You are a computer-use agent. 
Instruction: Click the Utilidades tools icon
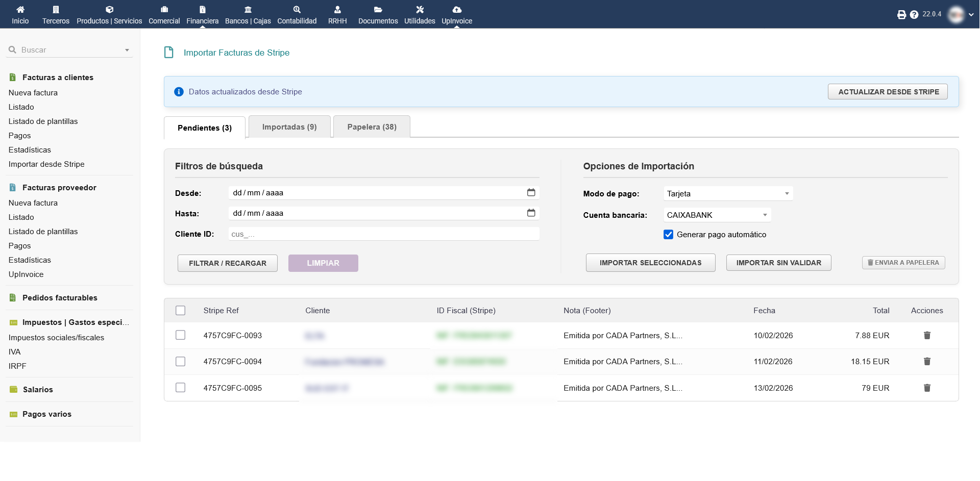pos(420,9)
